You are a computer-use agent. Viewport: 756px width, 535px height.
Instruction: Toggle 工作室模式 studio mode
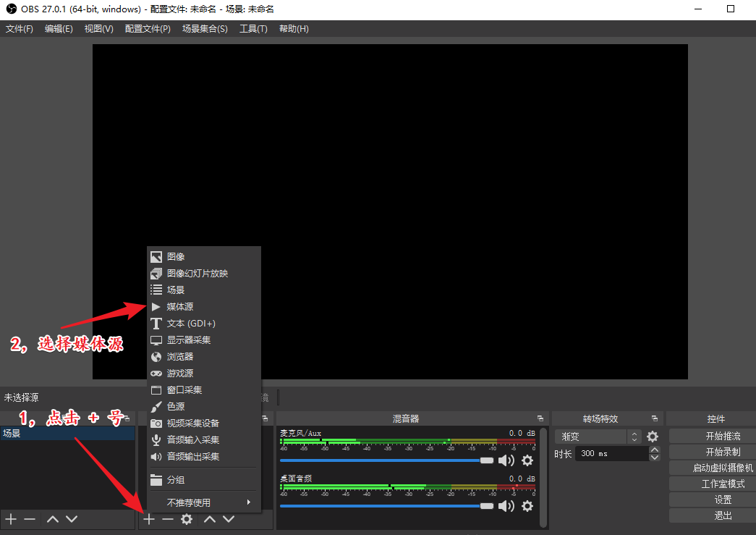pyautogui.click(x=713, y=484)
